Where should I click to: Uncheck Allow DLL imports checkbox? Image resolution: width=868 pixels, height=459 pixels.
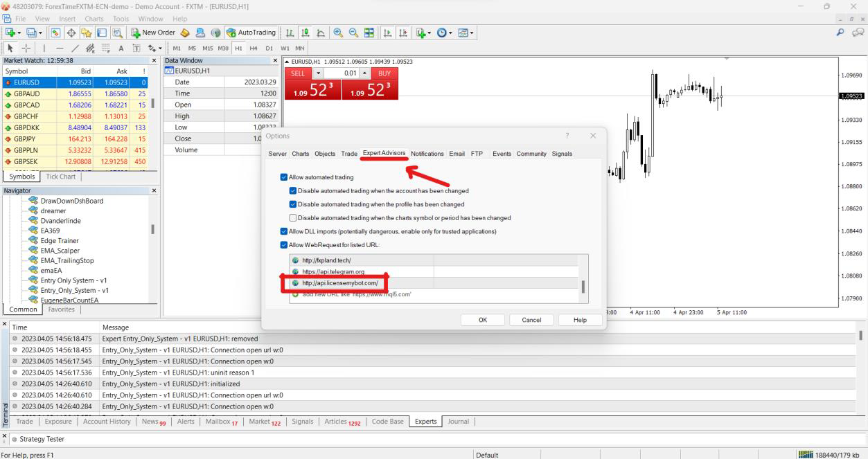(x=284, y=231)
